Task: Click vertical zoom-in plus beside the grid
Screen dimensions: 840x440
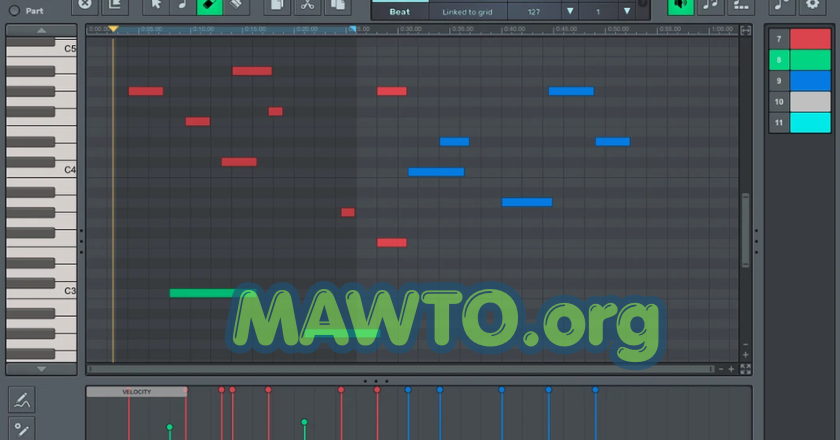Action: coord(745,355)
